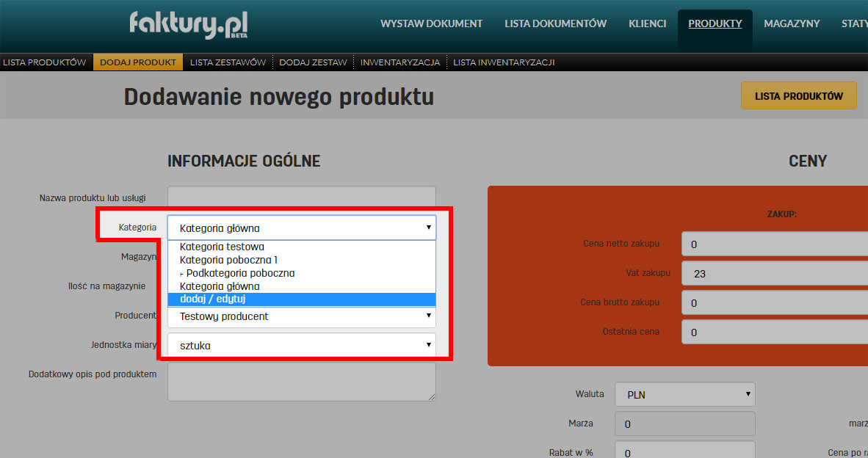This screenshot has height=458, width=868.
Task: Open the "sztuka" unit of measure dropdown
Action: (302, 343)
